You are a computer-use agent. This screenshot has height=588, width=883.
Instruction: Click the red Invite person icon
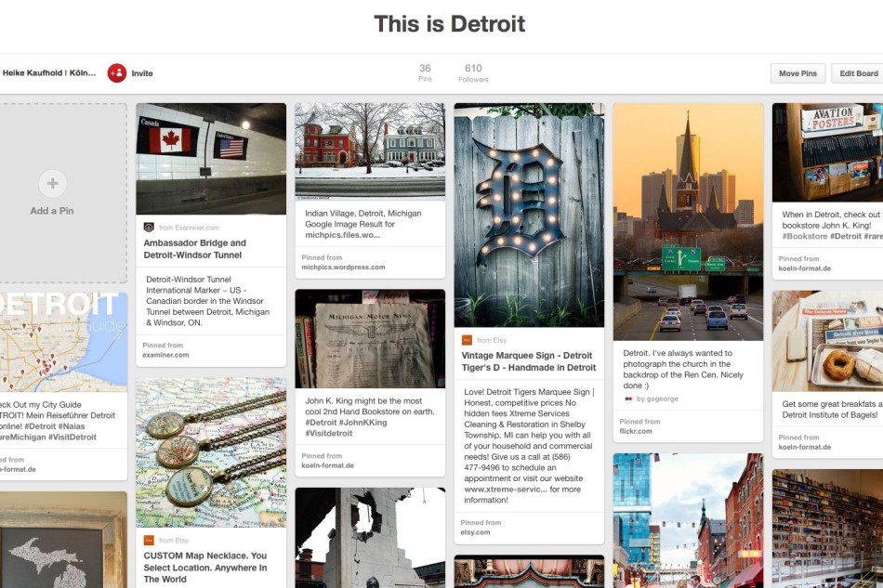coord(117,73)
